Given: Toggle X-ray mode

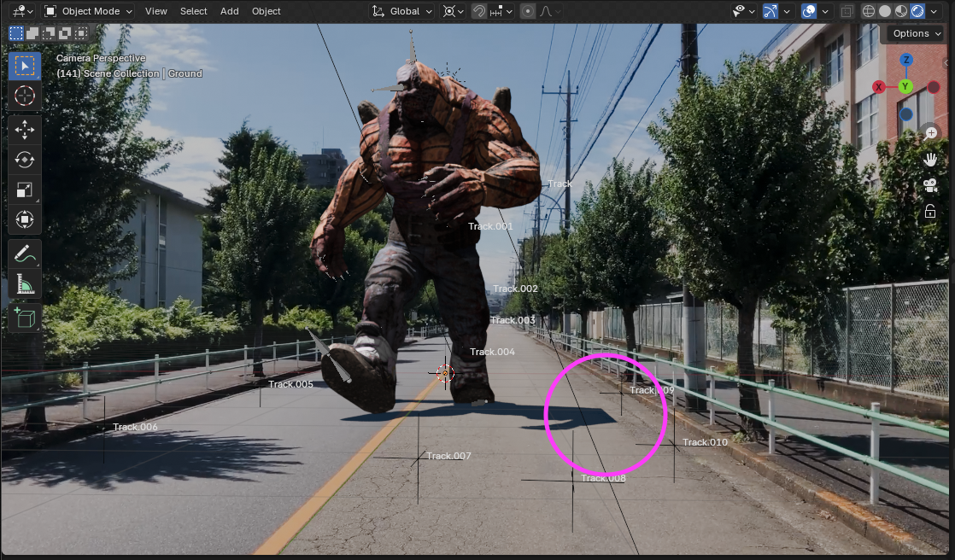Looking at the screenshot, I should pos(847,11).
